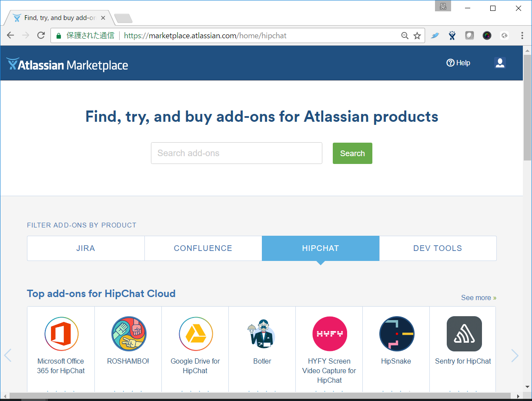532x401 pixels.
Task: Click the 'Microsoft Office 365 for HipChat' title
Action: (61, 366)
